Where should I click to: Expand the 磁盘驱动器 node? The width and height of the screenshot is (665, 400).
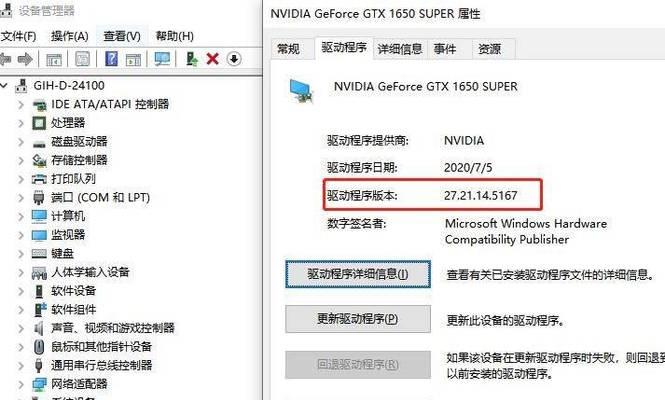[21, 142]
